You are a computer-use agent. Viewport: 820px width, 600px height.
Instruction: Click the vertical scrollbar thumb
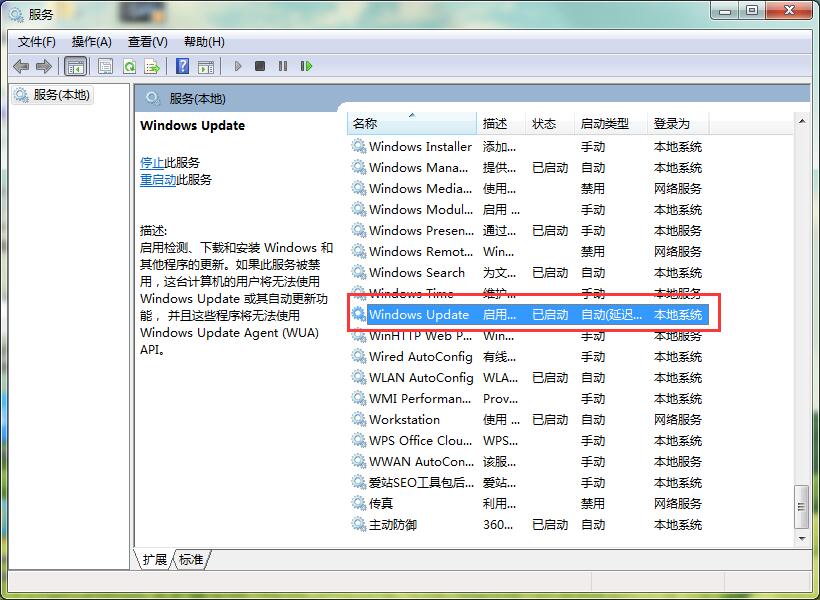point(802,506)
